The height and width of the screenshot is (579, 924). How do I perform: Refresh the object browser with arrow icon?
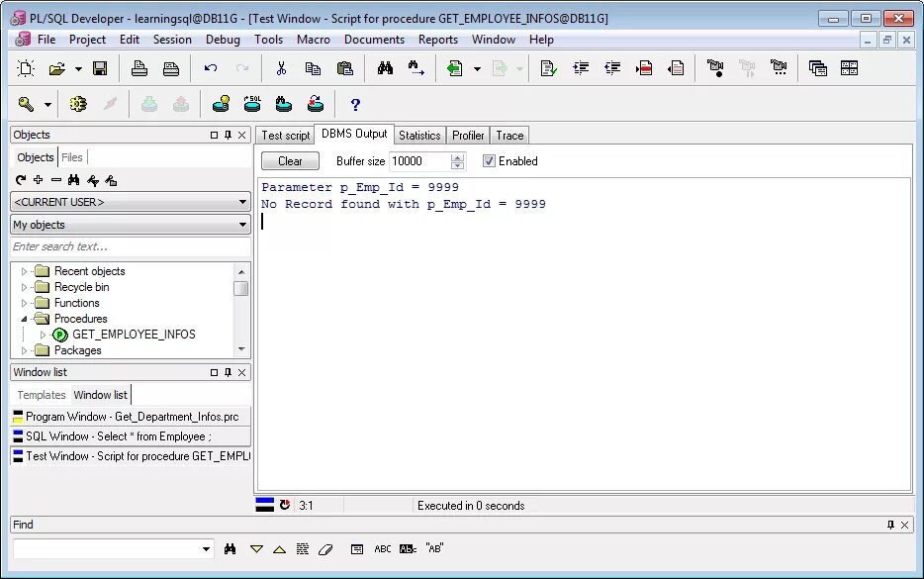coord(21,180)
